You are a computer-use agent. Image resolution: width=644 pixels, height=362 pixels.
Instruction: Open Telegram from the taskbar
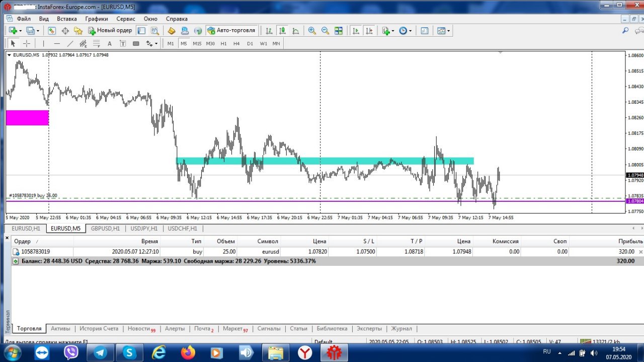tap(100, 353)
